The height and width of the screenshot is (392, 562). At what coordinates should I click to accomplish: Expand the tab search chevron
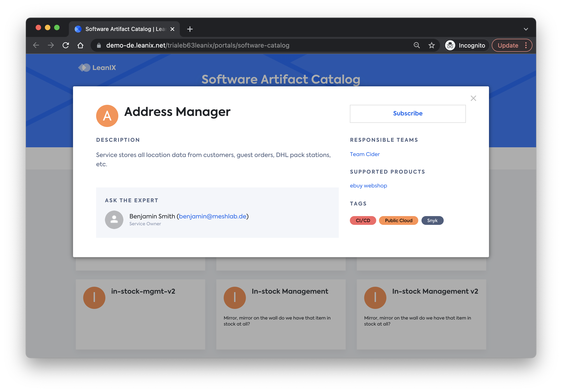pos(525,29)
